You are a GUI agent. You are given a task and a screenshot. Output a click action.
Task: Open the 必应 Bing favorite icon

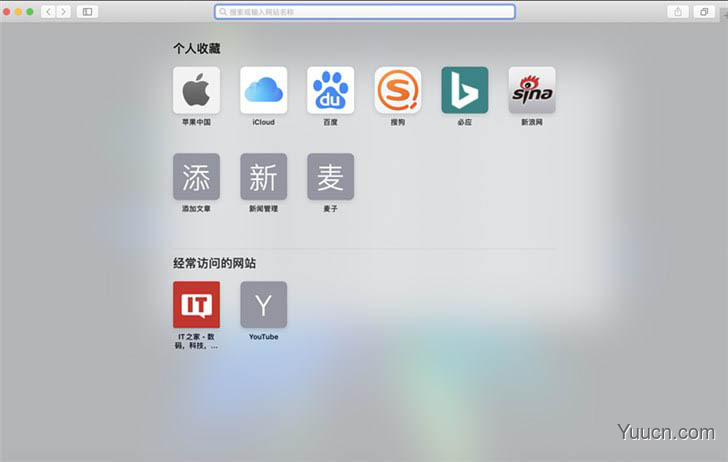coord(465,90)
